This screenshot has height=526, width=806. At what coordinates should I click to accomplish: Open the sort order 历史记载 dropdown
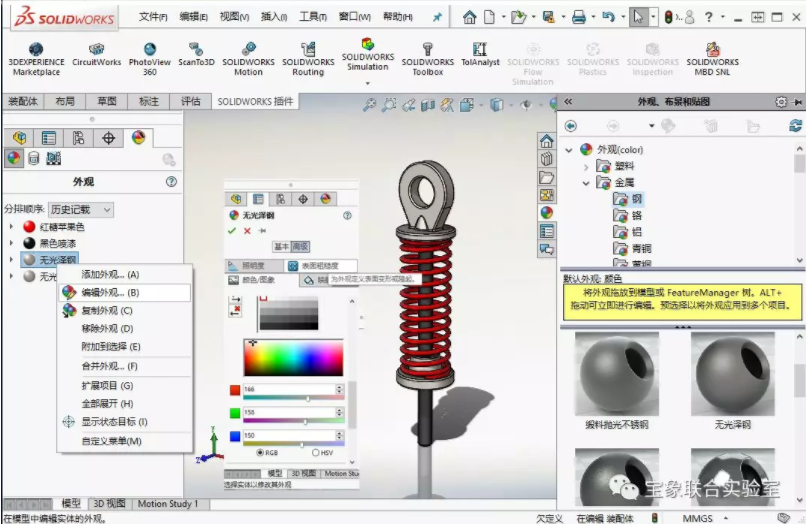pyautogui.click(x=81, y=209)
